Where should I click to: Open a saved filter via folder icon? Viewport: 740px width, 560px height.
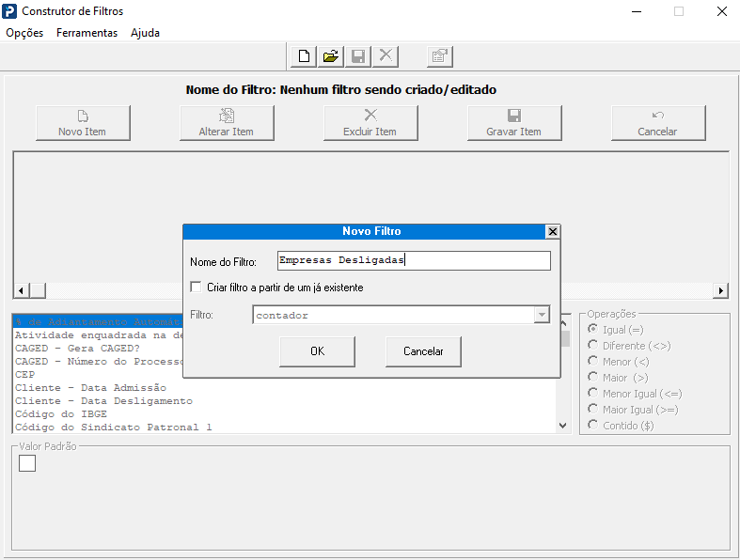330,56
